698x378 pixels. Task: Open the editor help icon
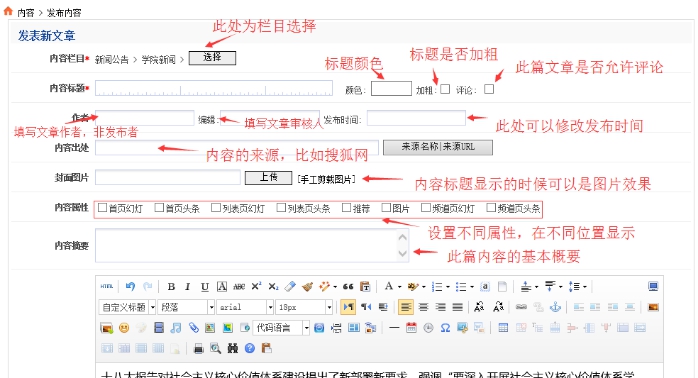(250, 348)
